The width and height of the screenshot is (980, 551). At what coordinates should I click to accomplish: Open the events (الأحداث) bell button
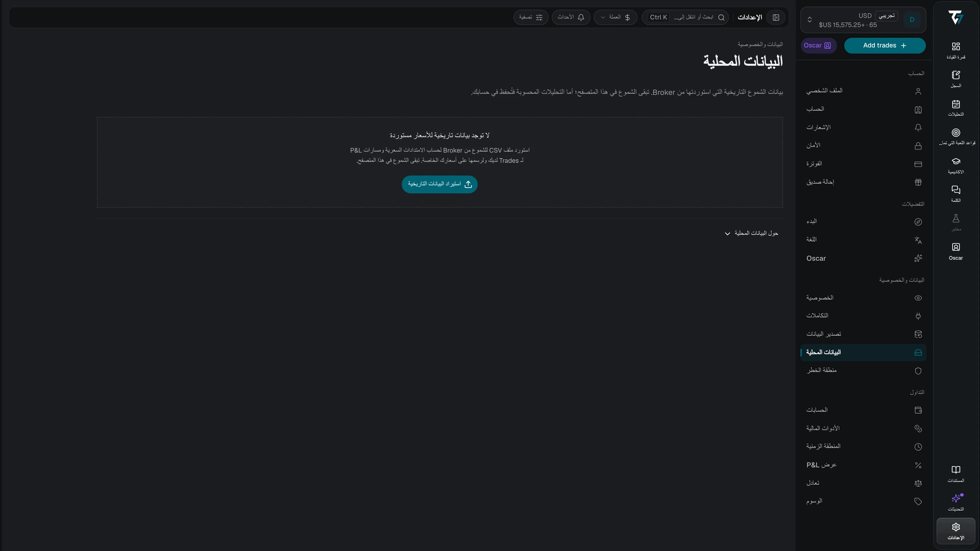tap(571, 17)
